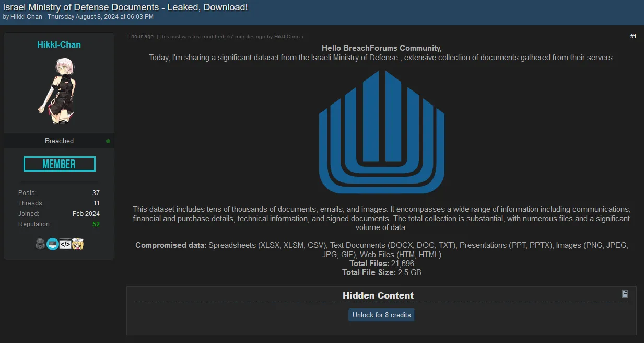
Task: Click the small icon in Hidden Content corner
Action: click(625, 294)
